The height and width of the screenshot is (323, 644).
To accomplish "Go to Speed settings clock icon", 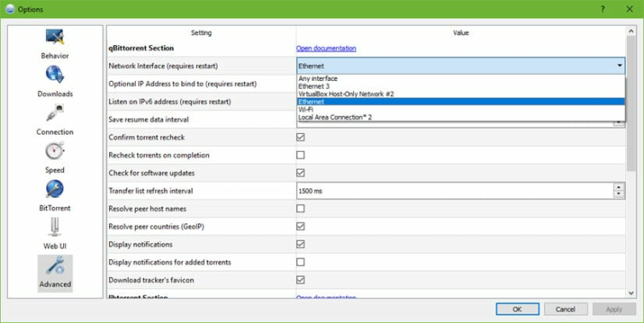I will (55, 151).
